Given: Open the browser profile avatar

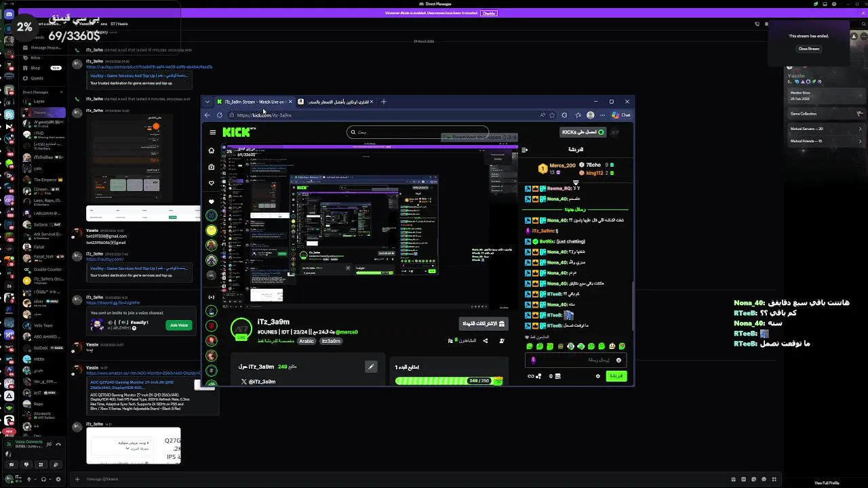Looking at the screenshot, I should pos(590,115).
